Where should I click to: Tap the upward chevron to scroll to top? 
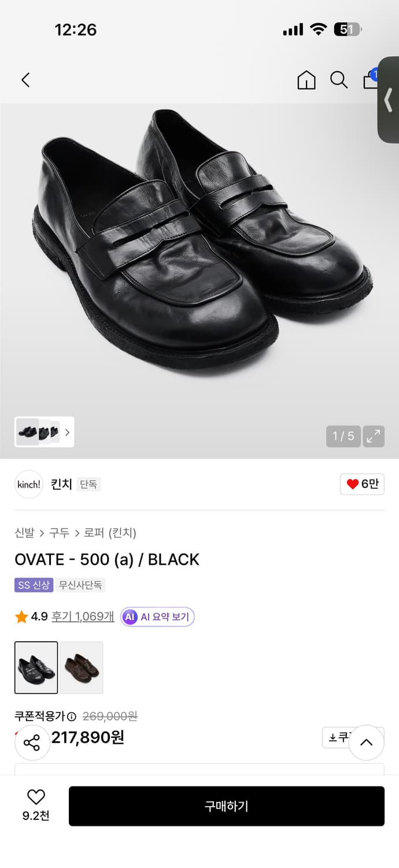tap(367, 742)
